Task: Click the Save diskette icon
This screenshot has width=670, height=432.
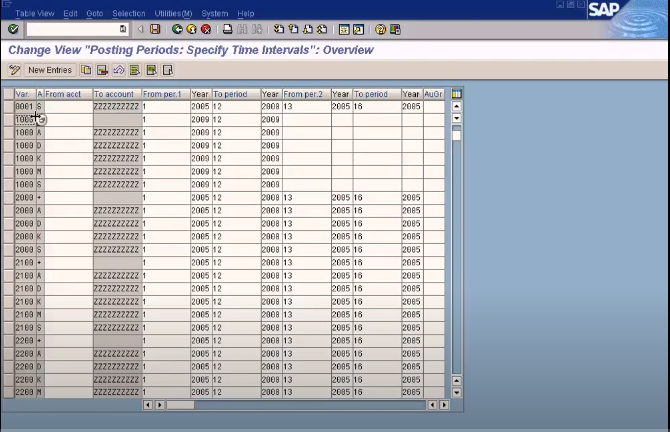Action: (155, 29)
